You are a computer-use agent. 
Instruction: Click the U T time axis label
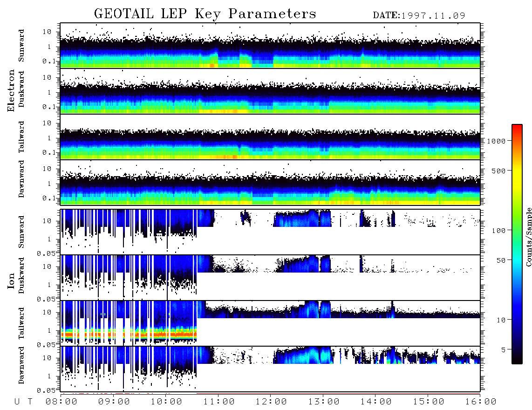point(23,402)
